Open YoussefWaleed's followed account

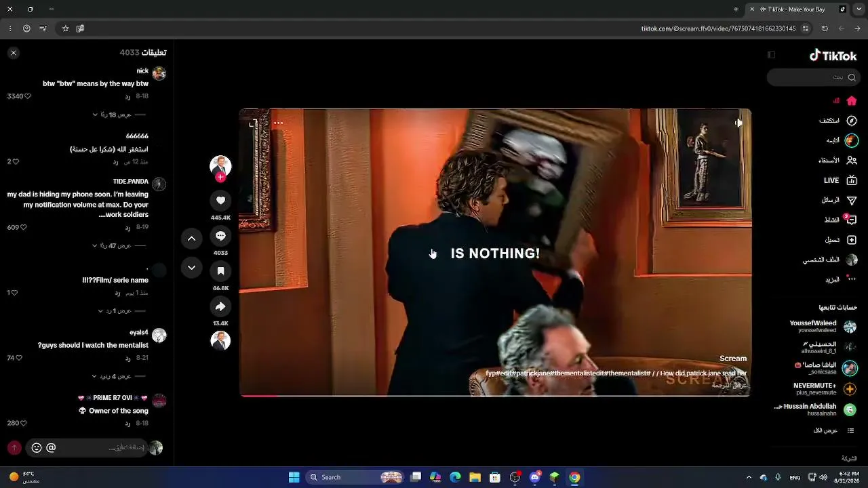click(823, 326)
